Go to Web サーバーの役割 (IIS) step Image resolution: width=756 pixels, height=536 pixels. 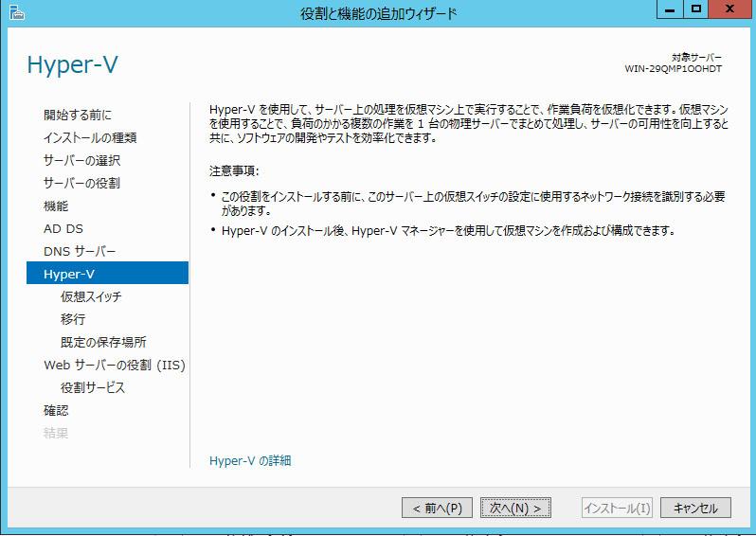tap(115, 365)
